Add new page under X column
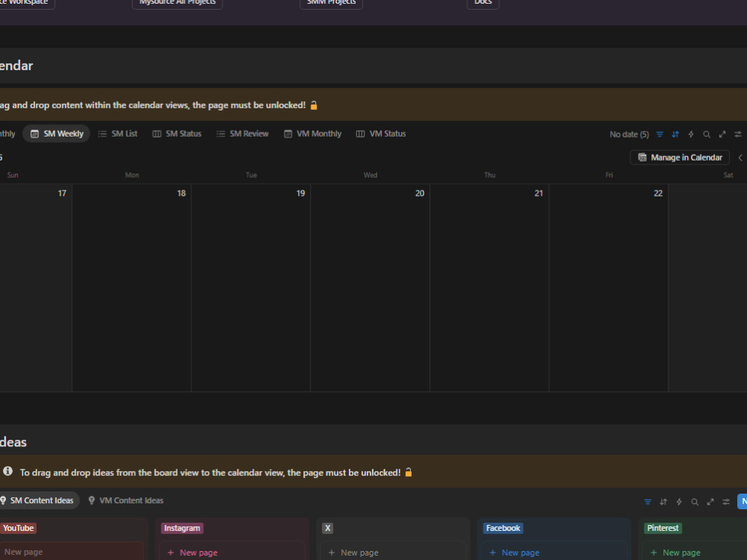The image size is (747, 560). (393, 552)
